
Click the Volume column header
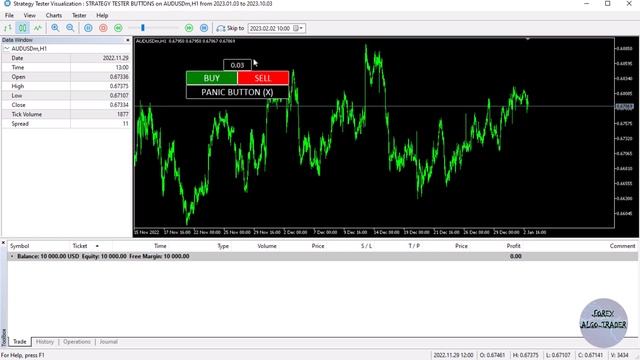pyautogui.click(x=267, y=246)
